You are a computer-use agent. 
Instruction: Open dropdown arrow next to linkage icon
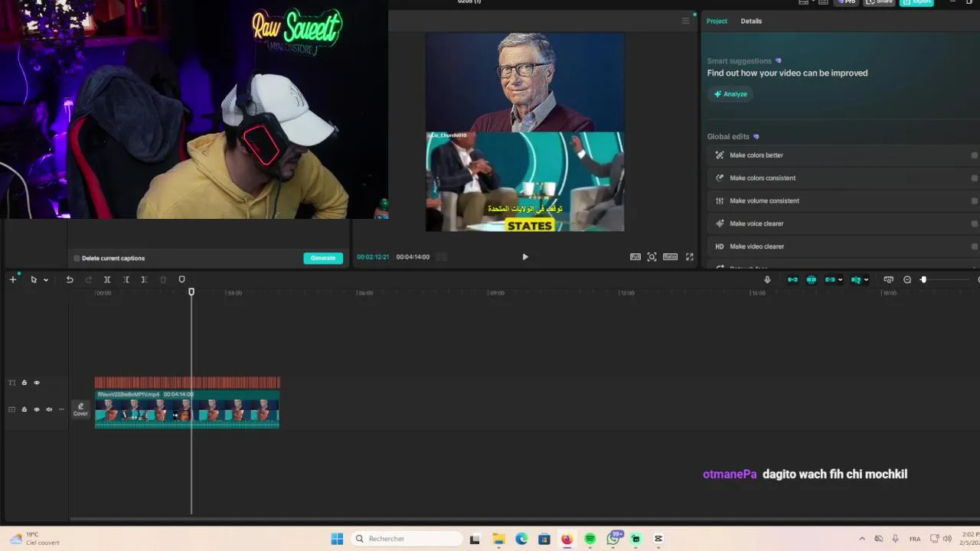(x=840, y=280)
